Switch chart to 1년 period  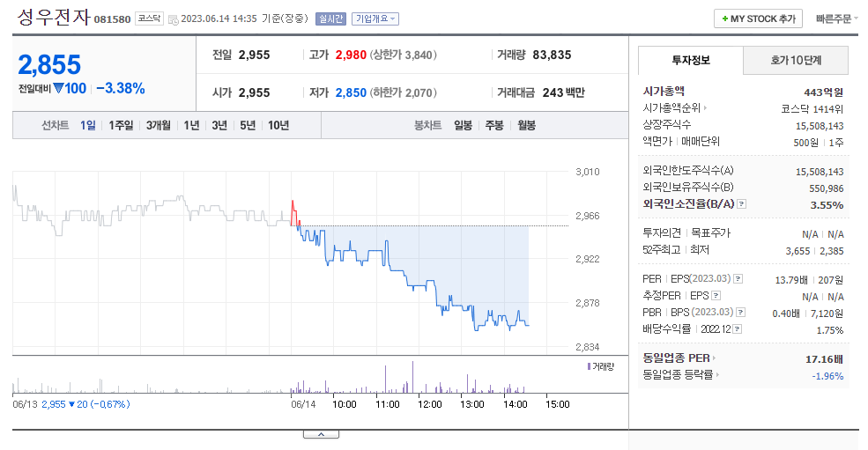[191, 126]
